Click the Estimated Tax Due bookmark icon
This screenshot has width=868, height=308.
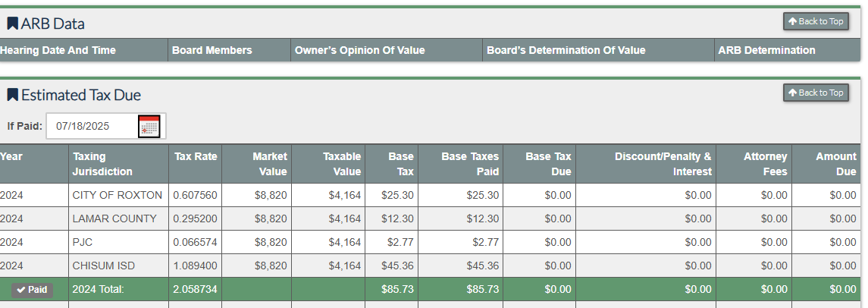coord(12,95)
